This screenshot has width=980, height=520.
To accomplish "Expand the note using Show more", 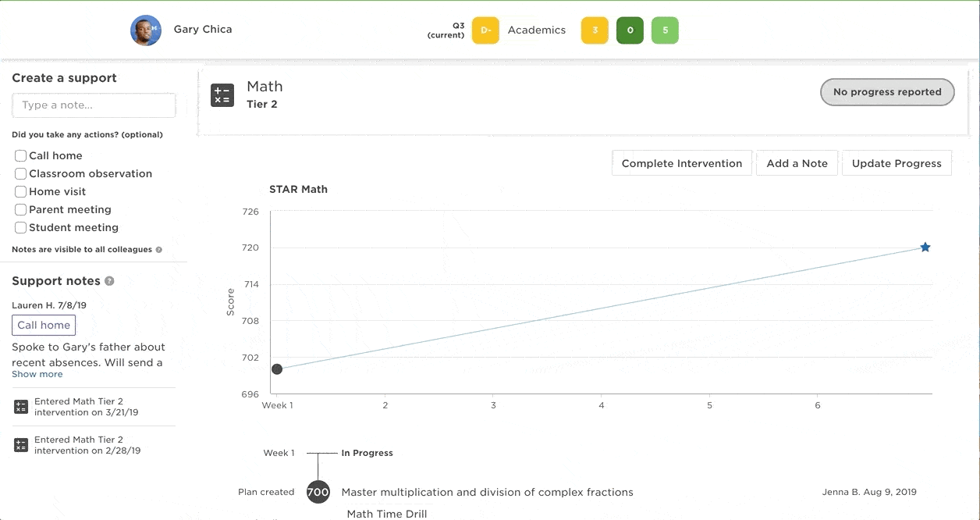I will click(x=37, y=374).
